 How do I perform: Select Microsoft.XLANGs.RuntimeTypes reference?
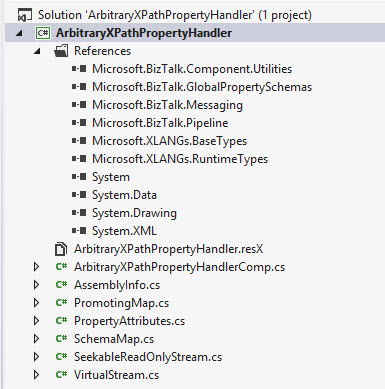pyautogui.click(x=180, y=159)
